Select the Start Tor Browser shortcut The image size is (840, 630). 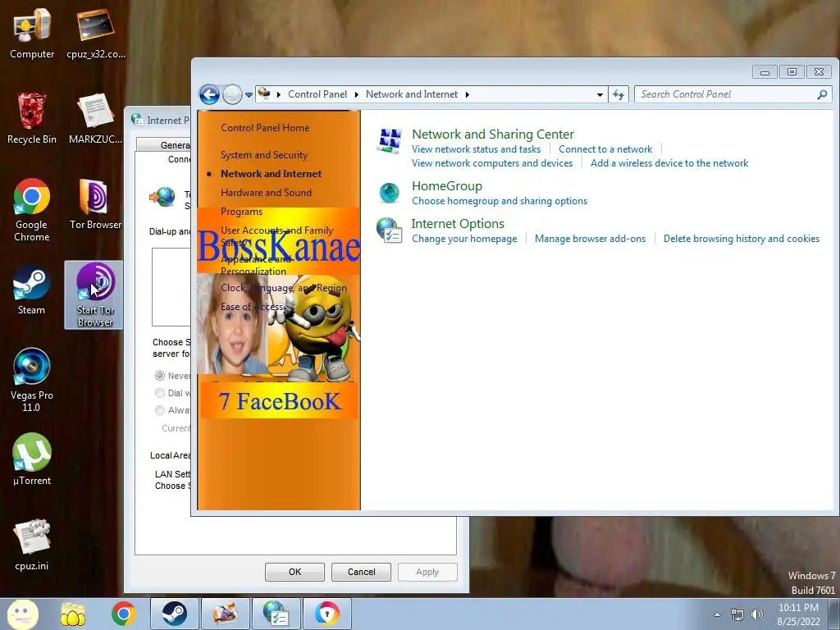click(95, 294)
